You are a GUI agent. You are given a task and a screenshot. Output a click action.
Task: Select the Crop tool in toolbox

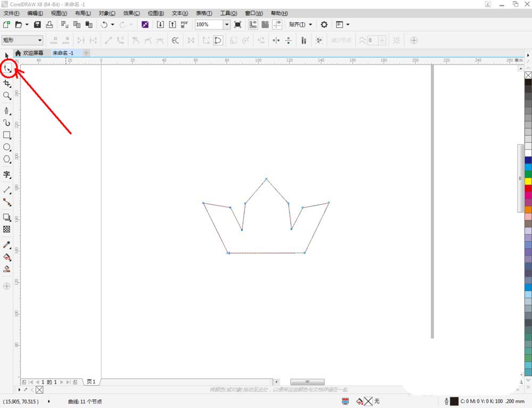pyautogui.click(x=7, y=83)
